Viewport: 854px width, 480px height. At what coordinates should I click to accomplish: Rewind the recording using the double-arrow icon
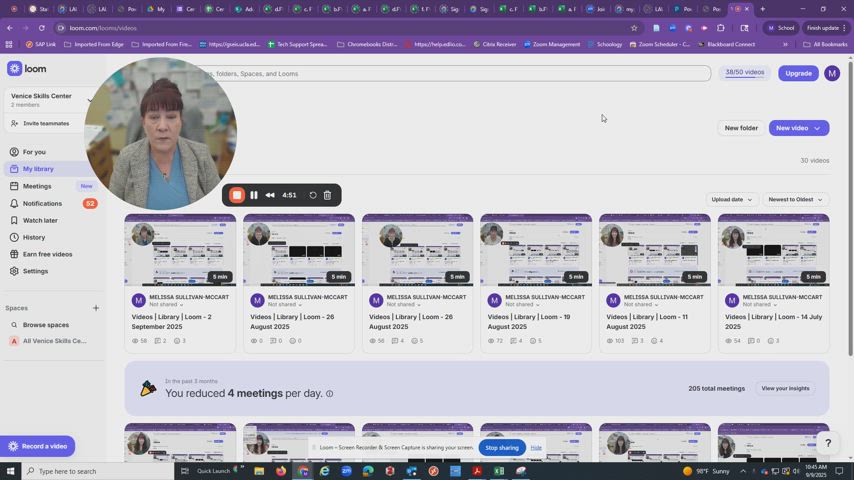click(x=270, y=195)
